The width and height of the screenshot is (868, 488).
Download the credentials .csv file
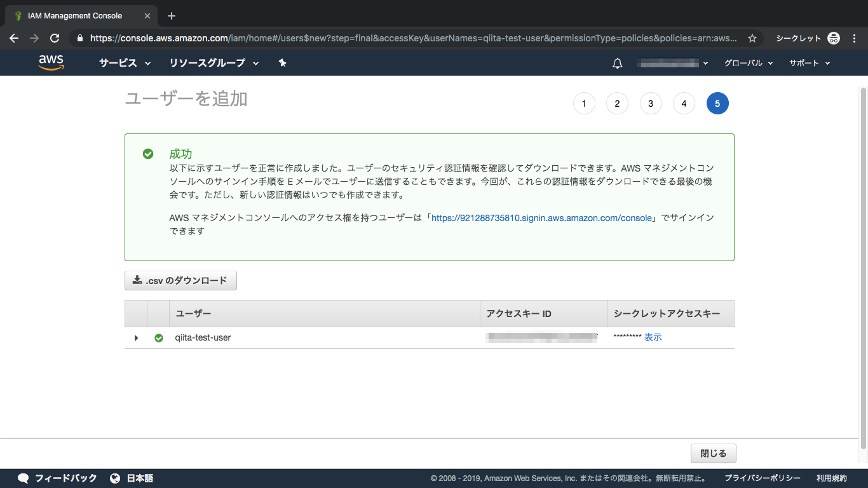click(x=180, y=281)
